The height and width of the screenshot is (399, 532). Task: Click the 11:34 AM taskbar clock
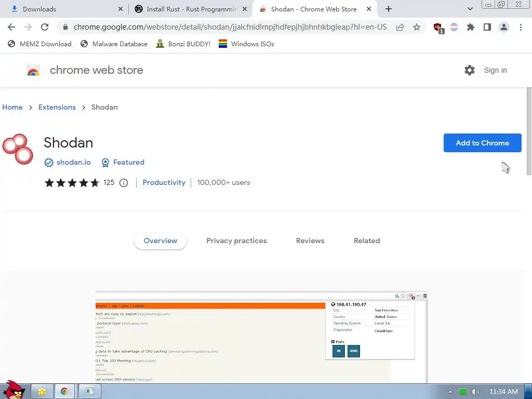(x=503, y=392)
